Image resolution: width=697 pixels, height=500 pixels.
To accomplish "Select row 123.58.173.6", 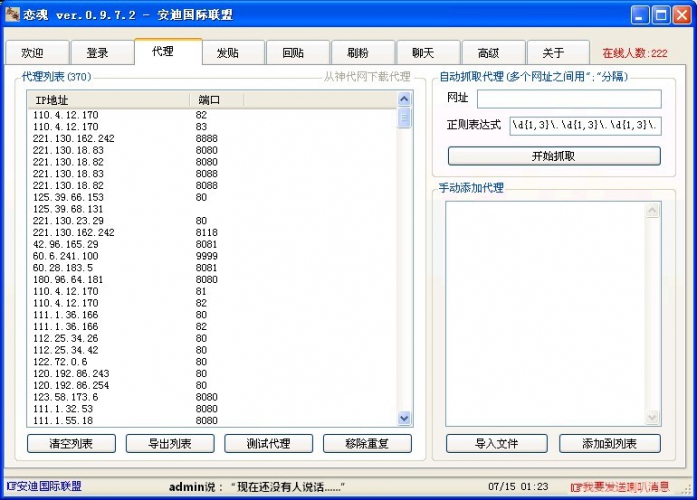I will tap(212, 397).
